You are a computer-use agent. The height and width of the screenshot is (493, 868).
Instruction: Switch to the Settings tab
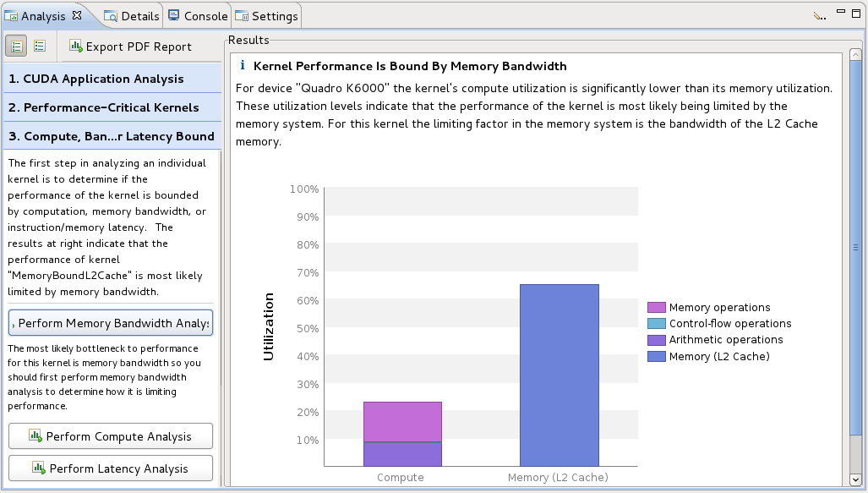pyautogui.click(x=270, y=15)
